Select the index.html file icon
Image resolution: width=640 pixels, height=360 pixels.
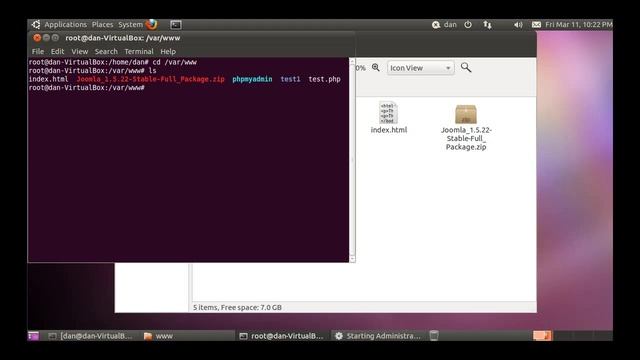[x=388, y=113]
